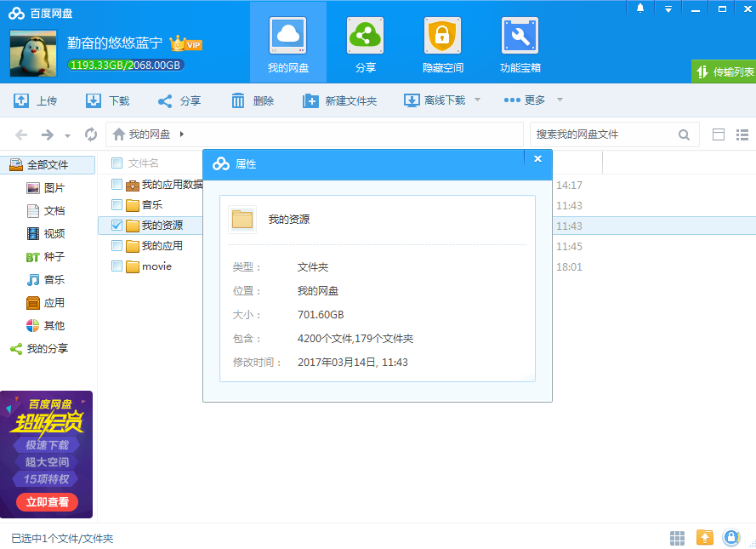Screen dimensions: 756x549
Task: Refresh the file list
Action: point(91,134)
